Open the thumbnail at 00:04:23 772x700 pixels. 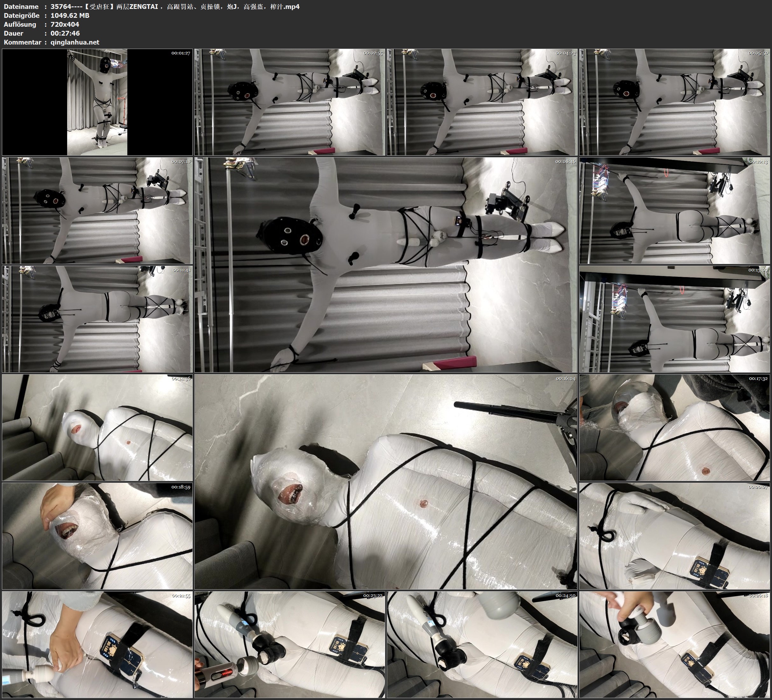(x=482, y=102)
